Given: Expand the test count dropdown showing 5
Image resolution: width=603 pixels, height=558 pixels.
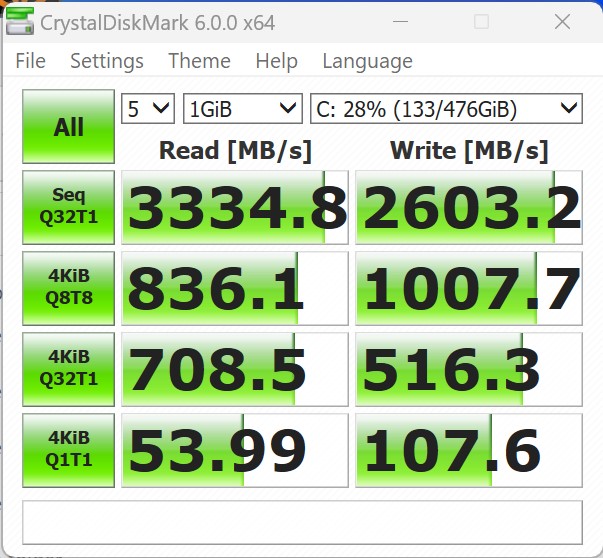Looking at the screenshot, I should click(x=148, y=109).
